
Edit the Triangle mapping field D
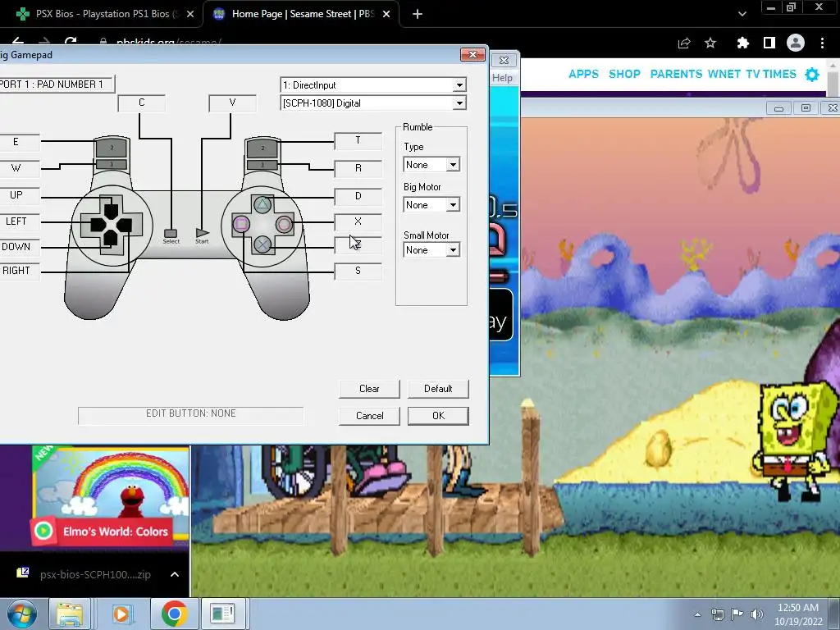(x=358, y=197)
